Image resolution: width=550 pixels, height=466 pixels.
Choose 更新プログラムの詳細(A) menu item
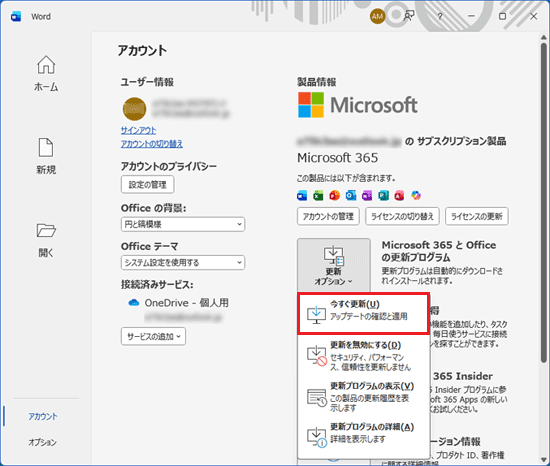363,435
